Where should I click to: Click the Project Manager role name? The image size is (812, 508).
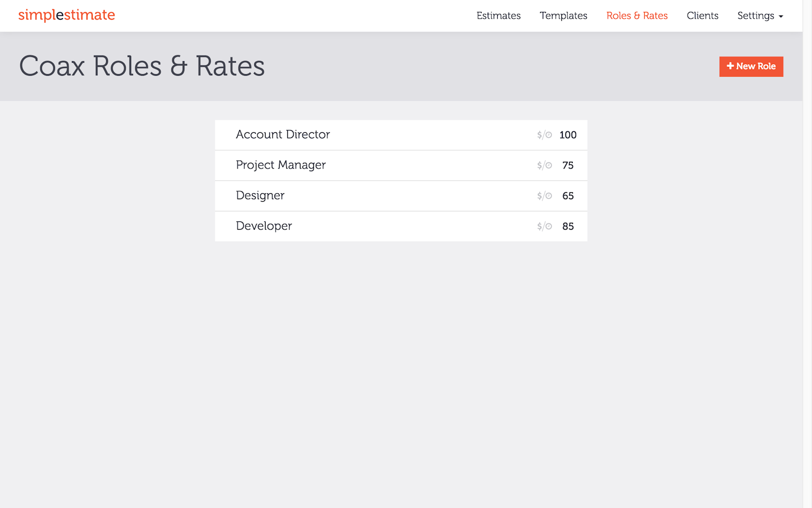281,165
